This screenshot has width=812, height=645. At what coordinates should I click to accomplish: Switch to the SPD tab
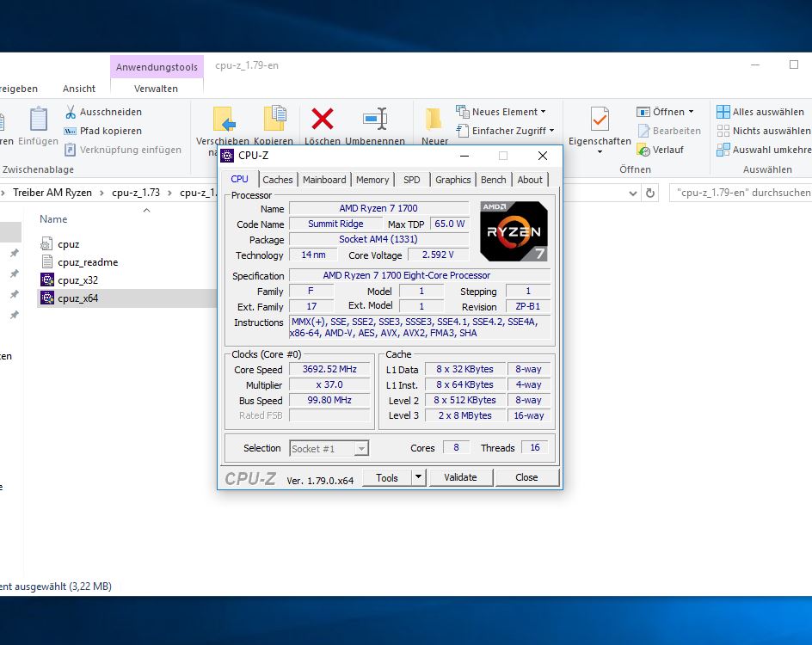click(x=412, y=180)
